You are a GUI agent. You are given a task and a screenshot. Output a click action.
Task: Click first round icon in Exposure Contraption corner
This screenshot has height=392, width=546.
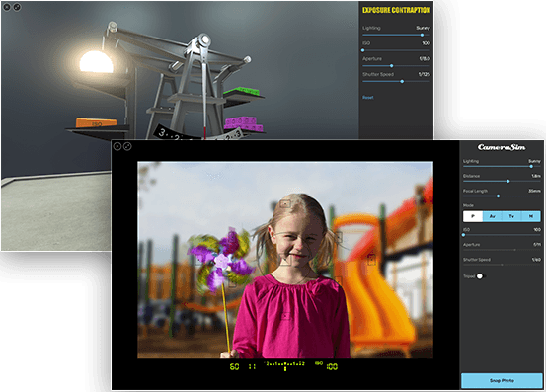[x=7, y=7]
